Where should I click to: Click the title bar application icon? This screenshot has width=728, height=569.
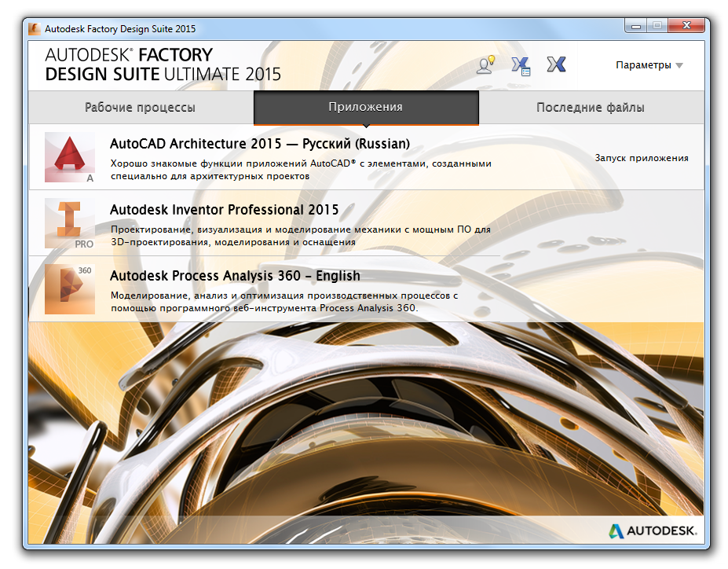click(x=35, y=29)
